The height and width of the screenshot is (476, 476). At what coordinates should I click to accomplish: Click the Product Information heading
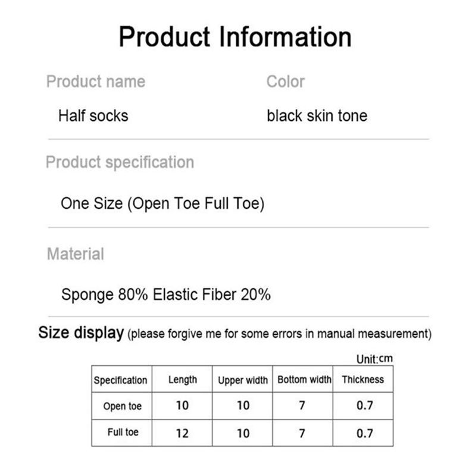click(x=235, y=36)
